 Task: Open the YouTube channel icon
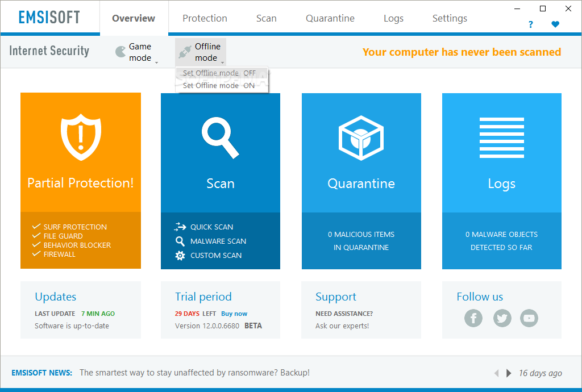(x=529, y=318)
